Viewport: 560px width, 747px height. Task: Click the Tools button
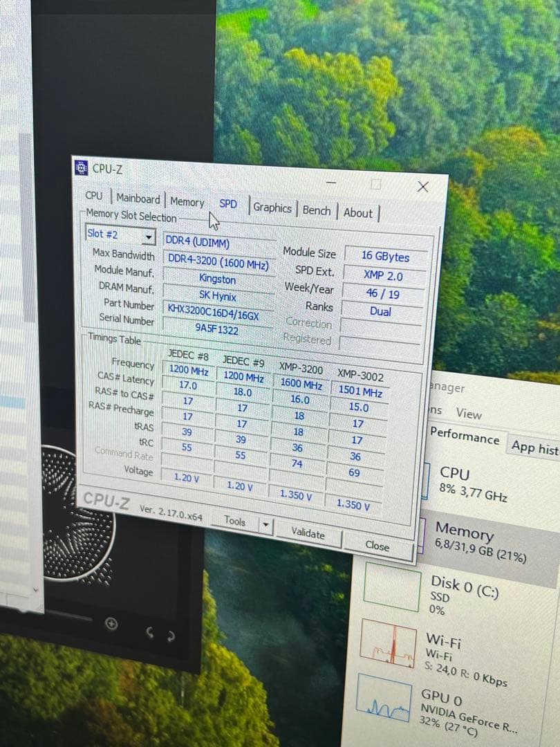pyautogui.click(x=234, y=522)
